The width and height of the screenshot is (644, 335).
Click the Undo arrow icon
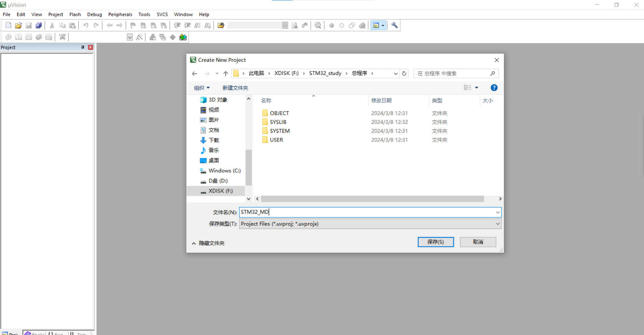86,25
